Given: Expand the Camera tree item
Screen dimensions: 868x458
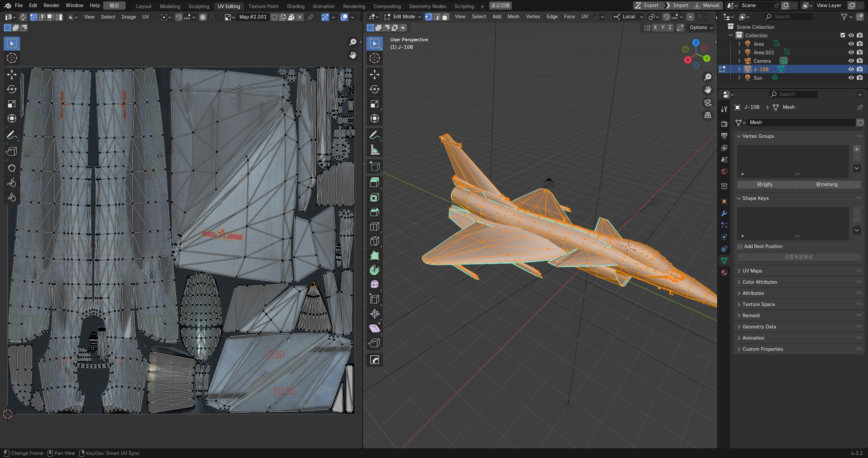Looking at the screenshot, I should click(739, 61).
